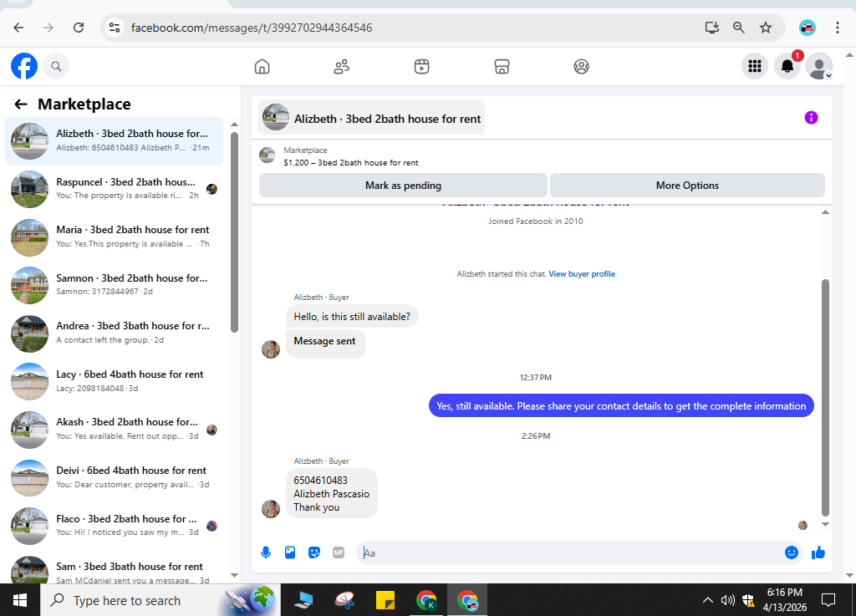Image resolution: width=856 pixels, height=616 pixels.
Task: Click the Facebook logo
Action: pos(24,66)
